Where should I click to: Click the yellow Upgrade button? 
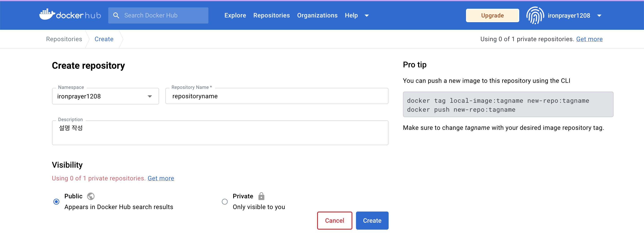click(492, 15)
